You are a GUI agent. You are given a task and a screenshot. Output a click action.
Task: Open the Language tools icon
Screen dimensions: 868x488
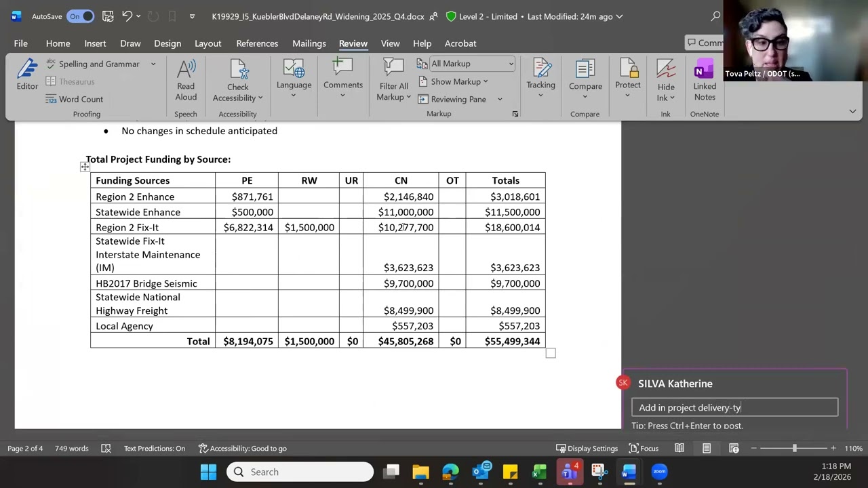294,68
